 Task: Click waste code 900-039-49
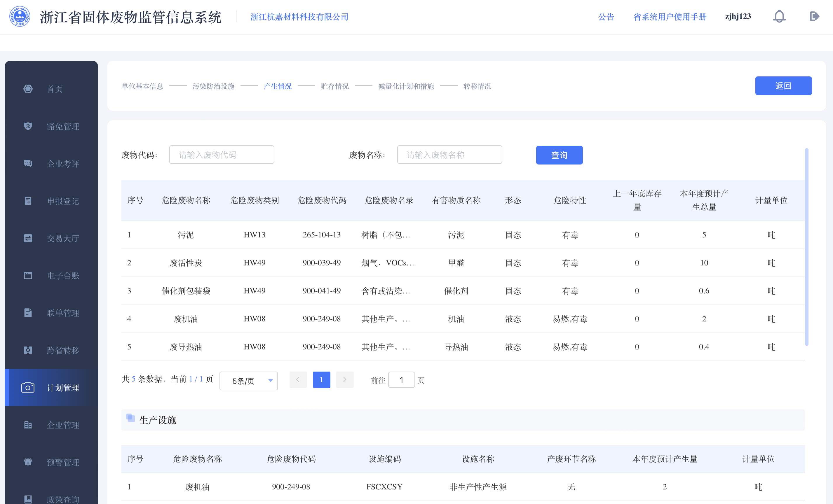tap(322, 263)
